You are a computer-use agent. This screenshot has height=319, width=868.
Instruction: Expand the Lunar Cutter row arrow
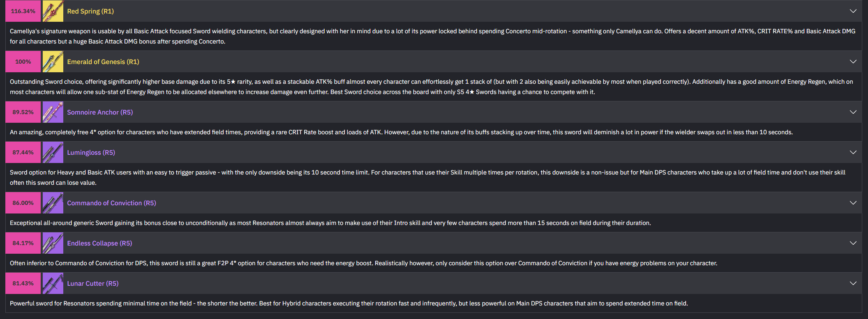click(853, 283)
